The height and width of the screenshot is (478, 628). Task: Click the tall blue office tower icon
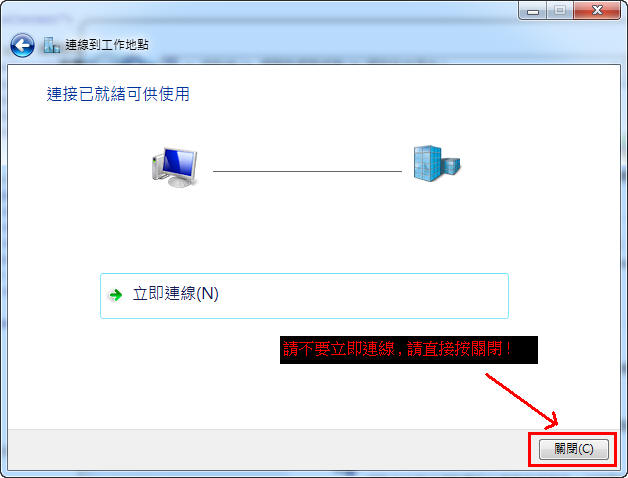click(x=427, y=163)
